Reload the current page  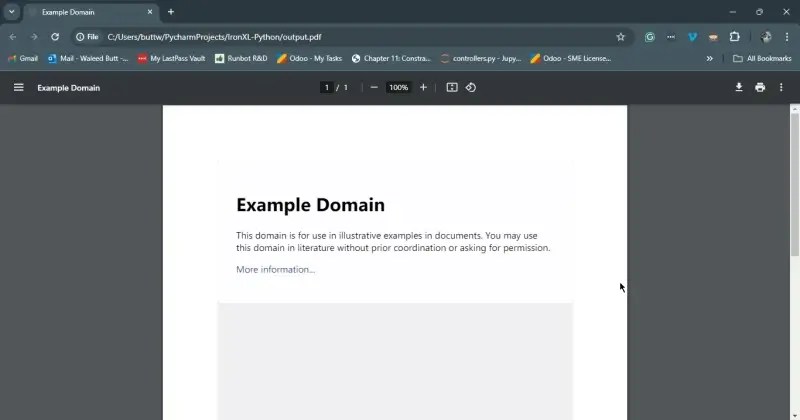tap(55, 37)
